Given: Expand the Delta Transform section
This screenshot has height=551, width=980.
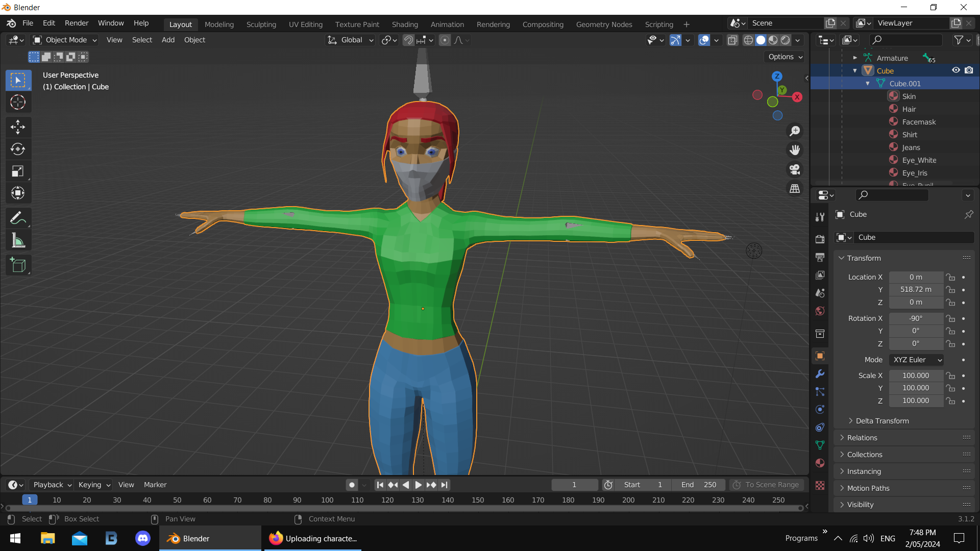Looking at the screenshot, I should coord(883,421).
